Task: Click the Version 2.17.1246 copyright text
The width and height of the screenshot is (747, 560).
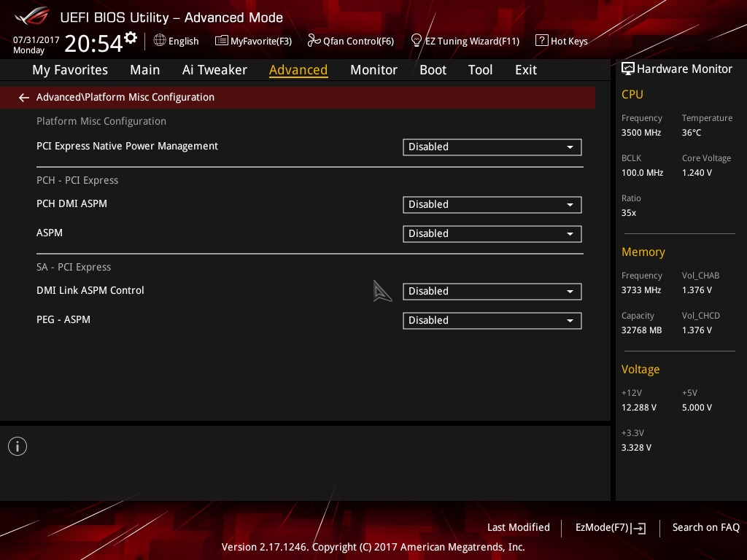Action: point(373,547)
